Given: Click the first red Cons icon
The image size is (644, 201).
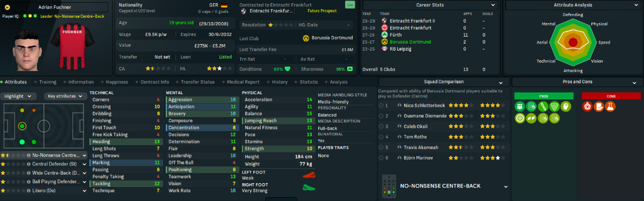Looking at the screenshot, I should pyautogui.click(x=587, y=106).
